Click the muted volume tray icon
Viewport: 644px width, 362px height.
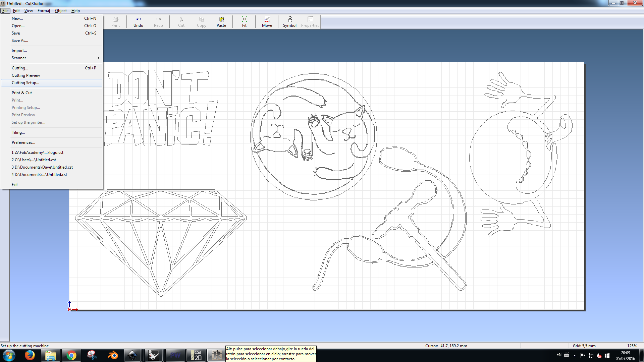(x=599, y=356)
